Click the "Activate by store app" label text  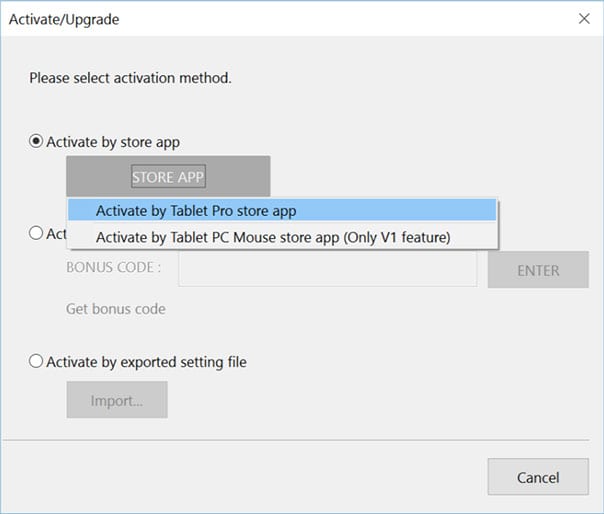click(113, 142)
